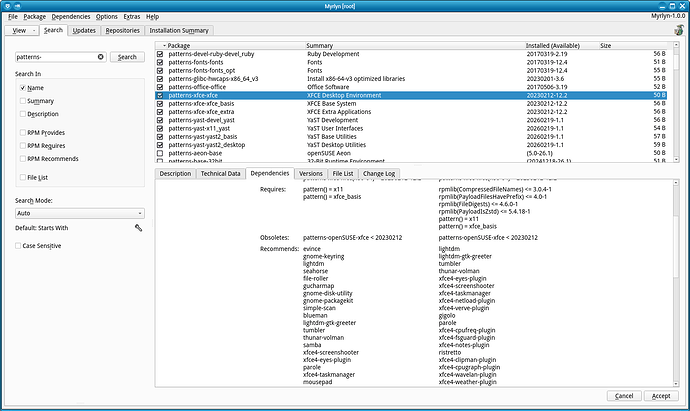
Task: Switch to the File List details tab
Action: (x=343, y=173)
